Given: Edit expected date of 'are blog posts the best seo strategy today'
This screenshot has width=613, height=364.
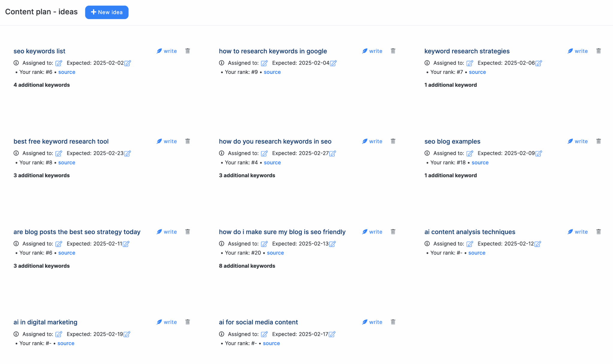Looking at the screenshot, I should tap(127, 244).
